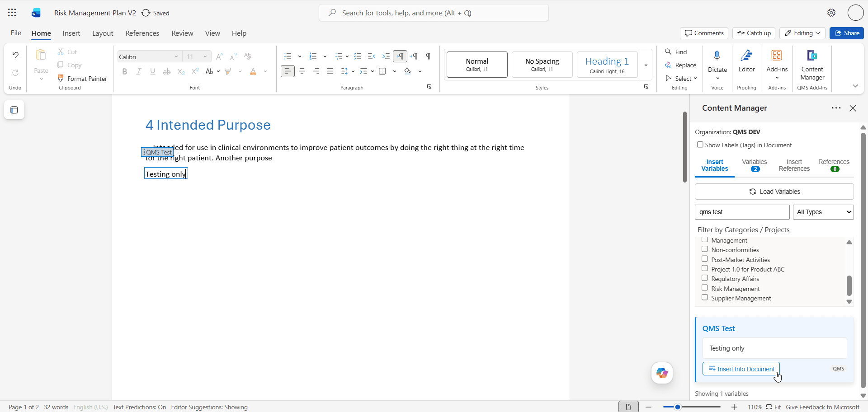868x412 pixels.
Task: Check Project 1.0 for Product ABC
Action: click(704, 268)
